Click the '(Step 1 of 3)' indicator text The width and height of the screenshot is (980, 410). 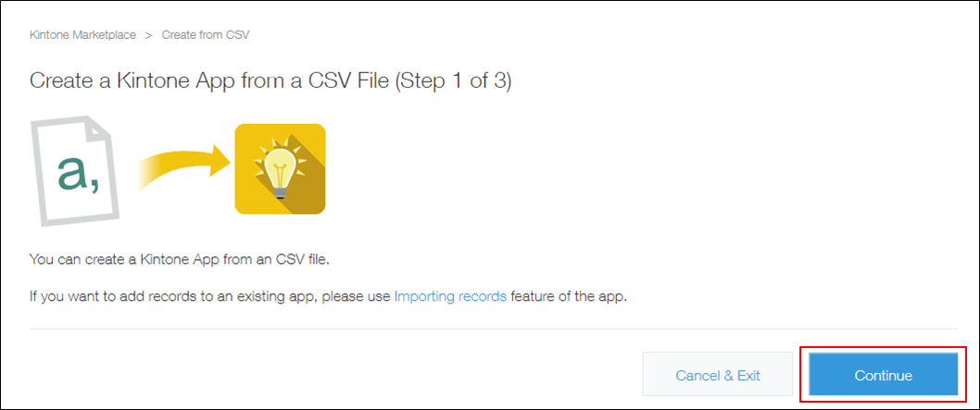click(x=454, y=81)
